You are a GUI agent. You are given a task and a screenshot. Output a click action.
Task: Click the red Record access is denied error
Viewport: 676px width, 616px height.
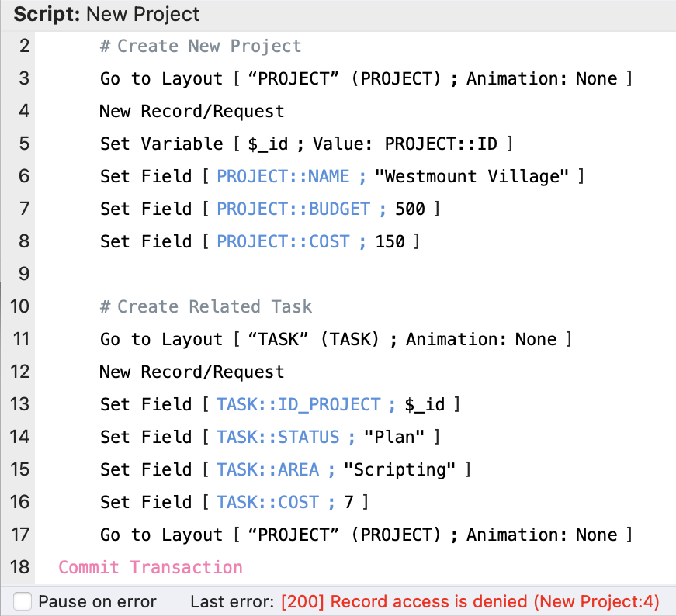point(470,601)
